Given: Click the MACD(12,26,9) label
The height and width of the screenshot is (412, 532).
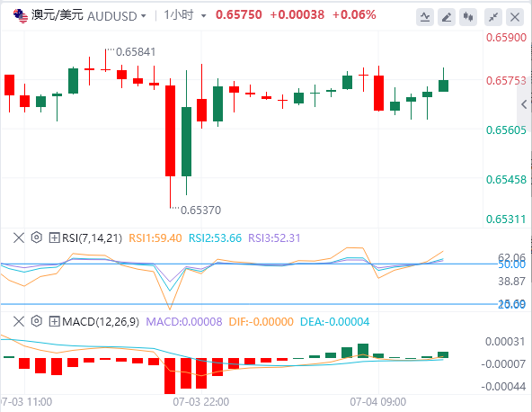Looking at the screenshot, I should click(101, 322).
